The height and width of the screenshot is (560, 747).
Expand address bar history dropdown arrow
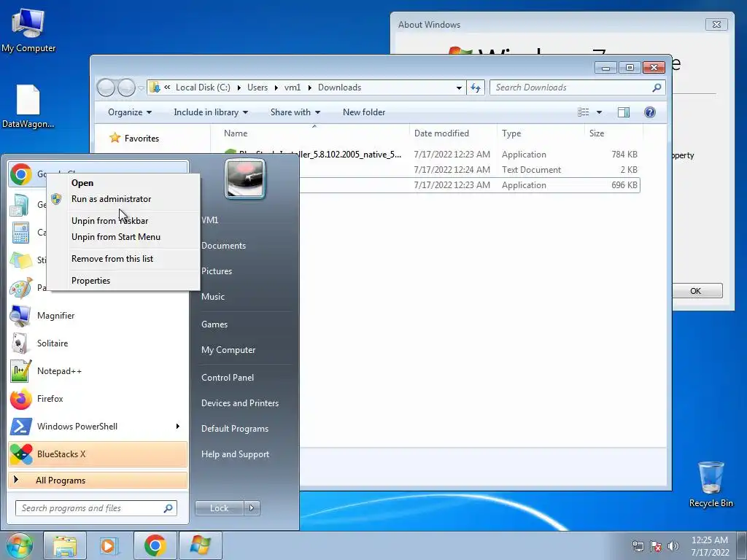pyautogui.click(x=459, y=88)
